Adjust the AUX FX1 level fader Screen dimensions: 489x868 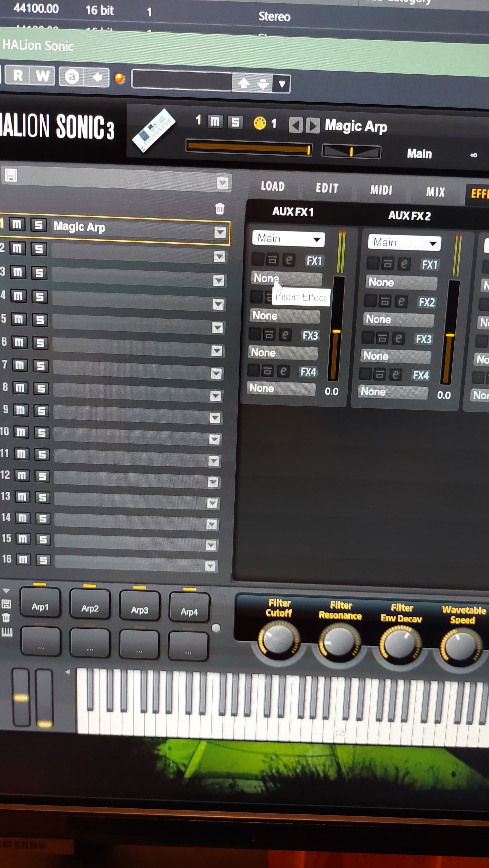[336, 332]
